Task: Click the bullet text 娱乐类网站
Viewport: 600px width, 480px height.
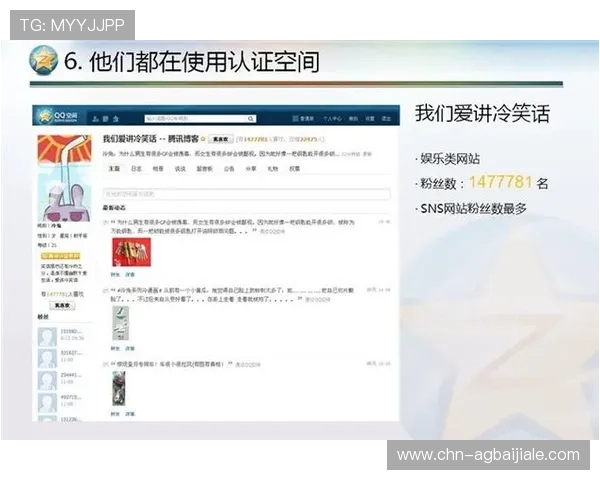Action: point(450,158)
